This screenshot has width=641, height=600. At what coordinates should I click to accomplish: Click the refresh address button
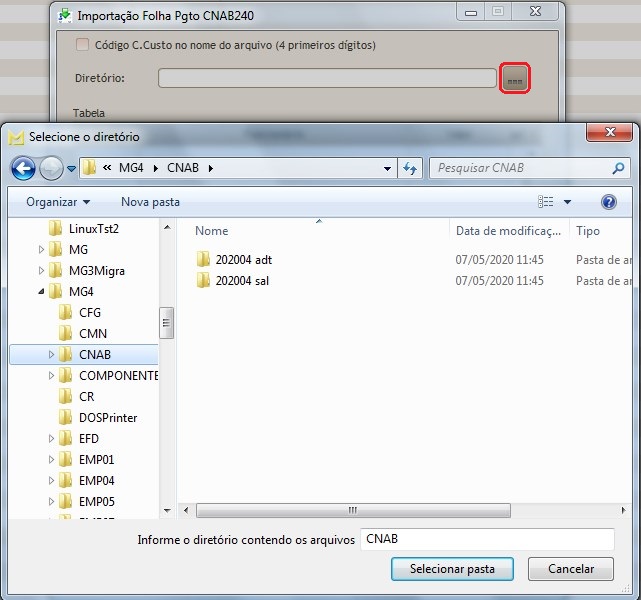tap(409, 168)
